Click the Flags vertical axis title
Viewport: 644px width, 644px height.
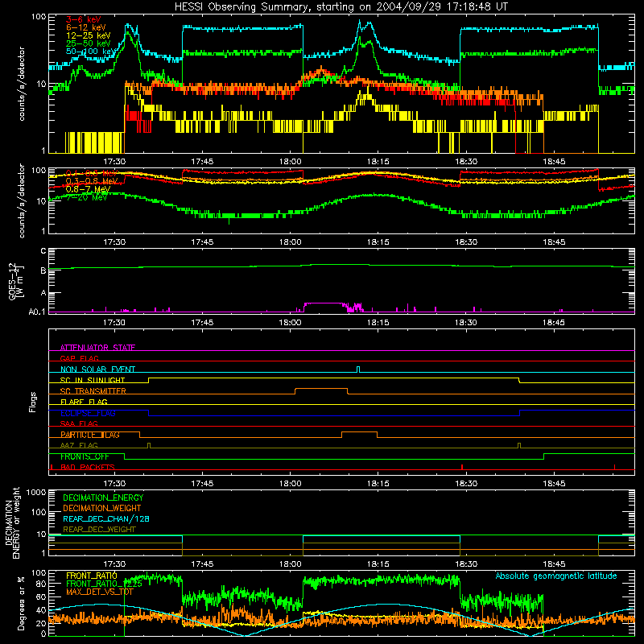click(33, 402)
